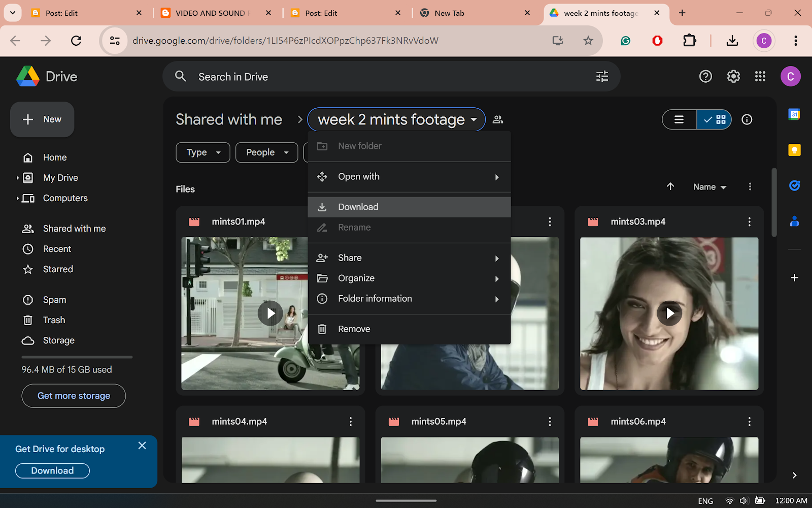
Task: Open new browser tab plus button
Action: pos(682,13)
